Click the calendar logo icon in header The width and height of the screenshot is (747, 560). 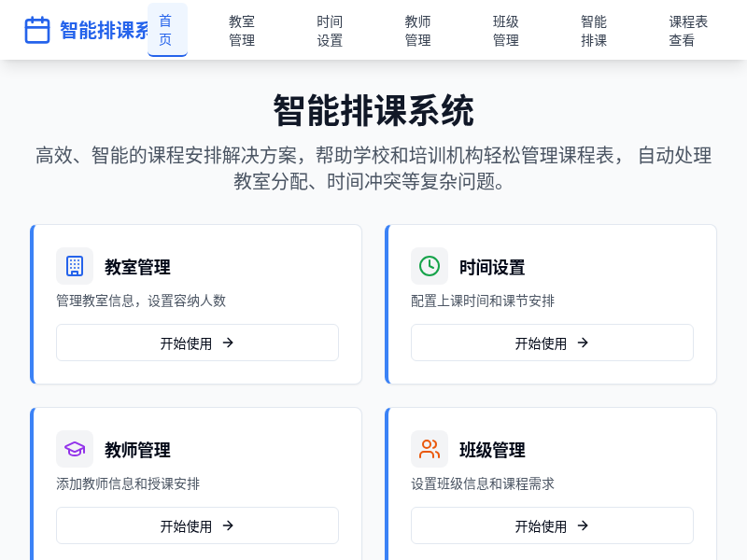coord(37,30)
